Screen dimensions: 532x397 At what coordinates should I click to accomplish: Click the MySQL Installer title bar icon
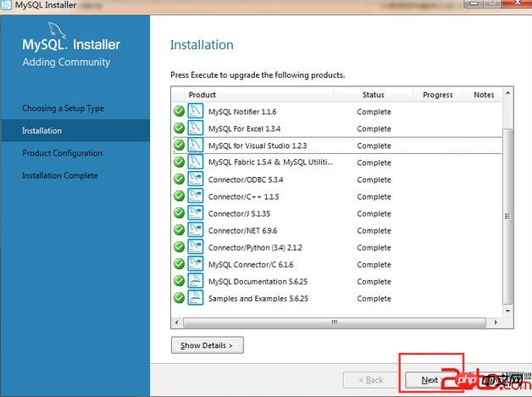(x=6, y=5)
